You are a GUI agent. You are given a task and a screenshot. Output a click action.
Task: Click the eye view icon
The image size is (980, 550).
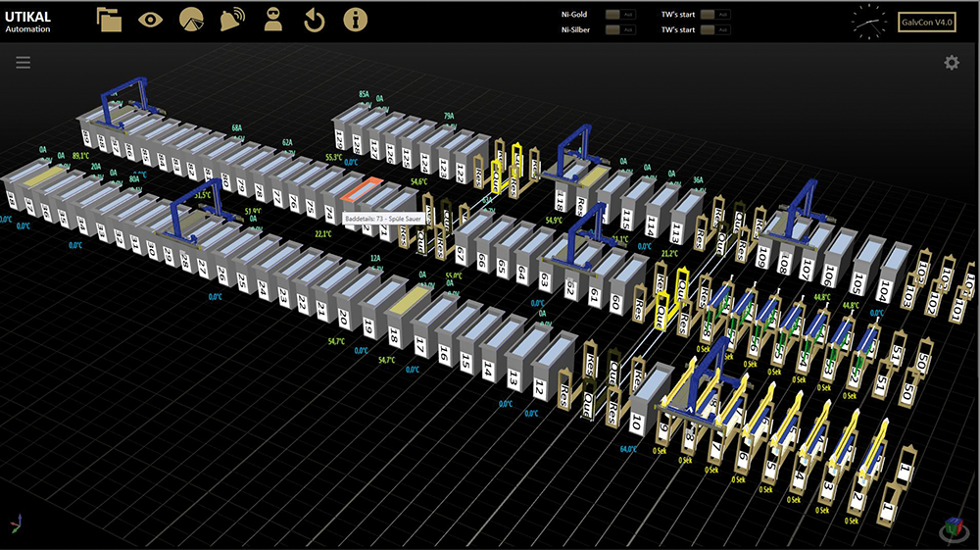pyautogui.click(x=150, y=20)
